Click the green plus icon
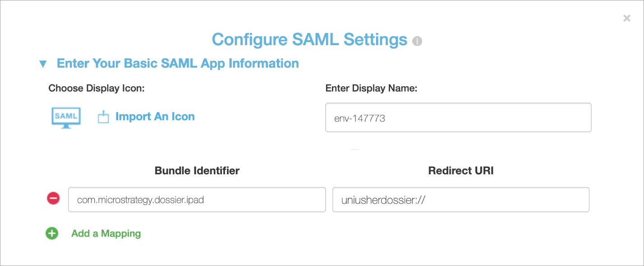Viewport: 644px width, 266px height. (52, 233)
